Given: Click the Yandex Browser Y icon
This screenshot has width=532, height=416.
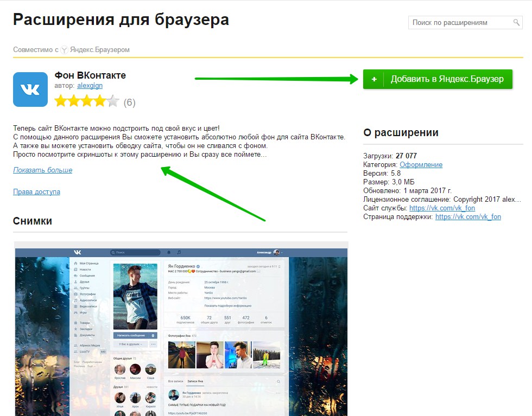Looking at the screenshot, I should [x=64, y=50].
